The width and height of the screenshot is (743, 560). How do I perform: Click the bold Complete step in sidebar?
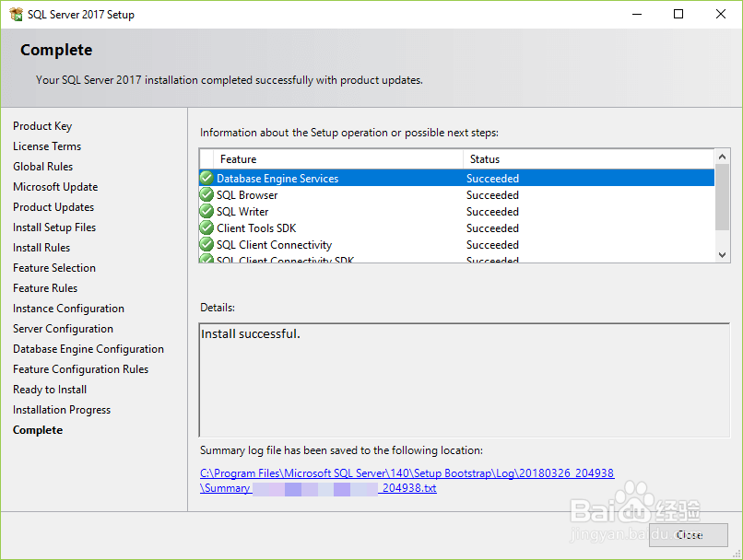click(38, 430)
